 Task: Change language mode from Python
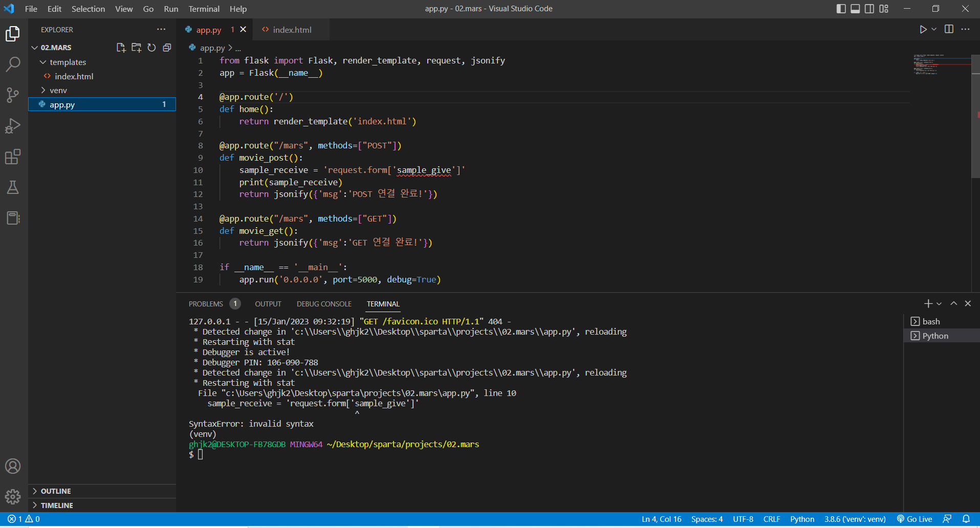[802, 519]
